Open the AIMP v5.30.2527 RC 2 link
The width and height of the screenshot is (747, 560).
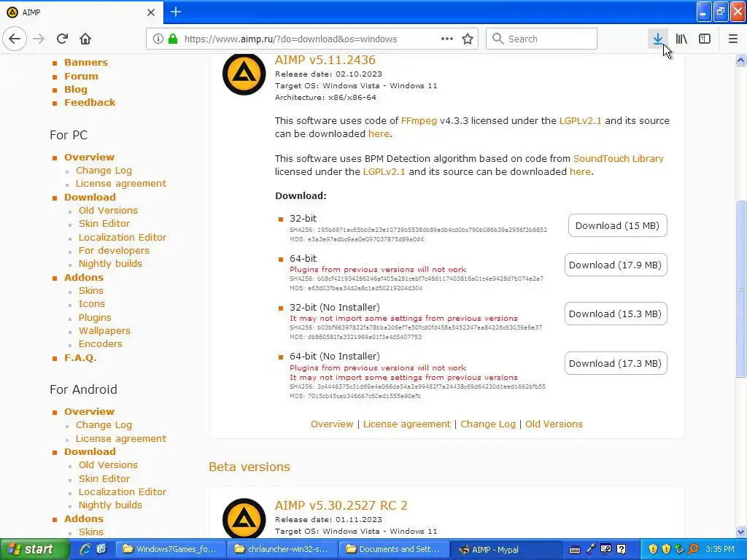tap(341, 505)
